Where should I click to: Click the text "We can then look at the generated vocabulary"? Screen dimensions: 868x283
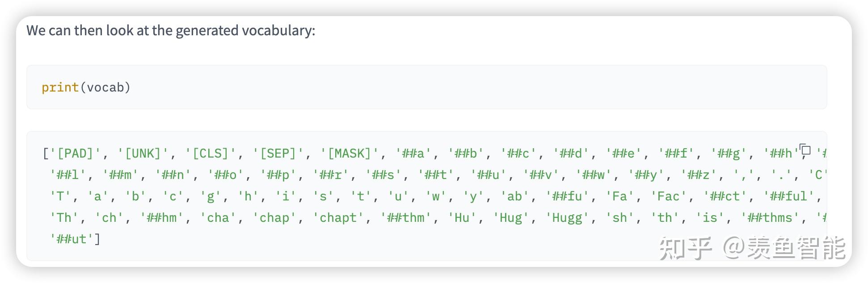click(x=170, y=30)
